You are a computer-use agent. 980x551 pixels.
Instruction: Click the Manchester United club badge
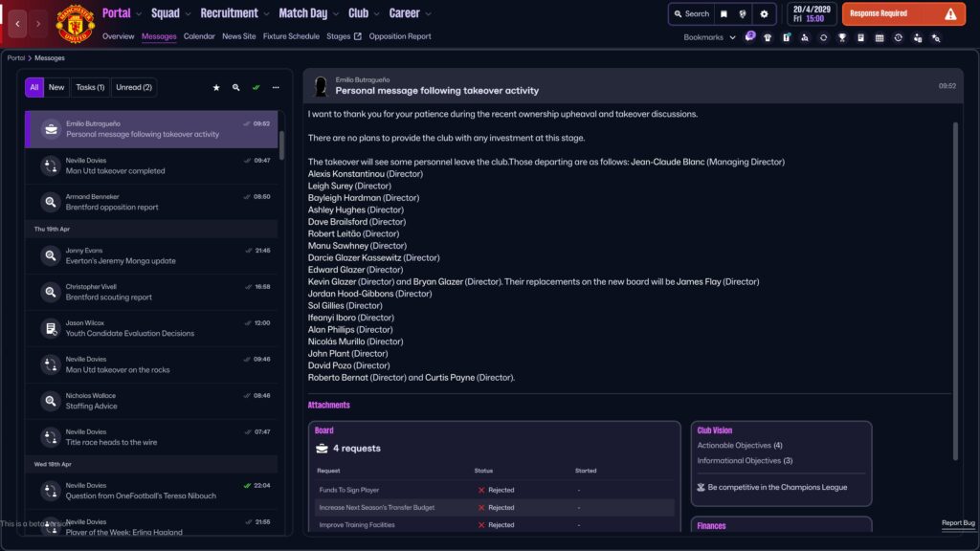click(x=76, y=24)
